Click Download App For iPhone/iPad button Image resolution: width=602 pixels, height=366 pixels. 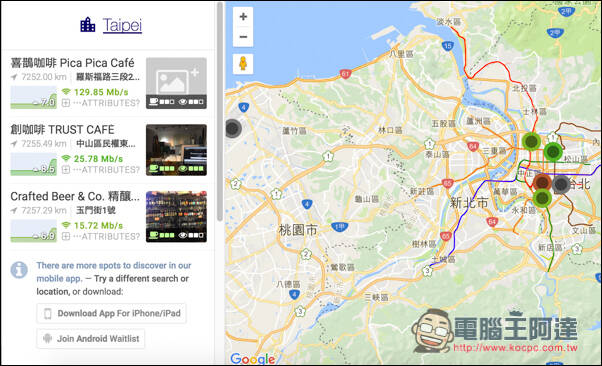pyautogui.click(x=111, y=313)
